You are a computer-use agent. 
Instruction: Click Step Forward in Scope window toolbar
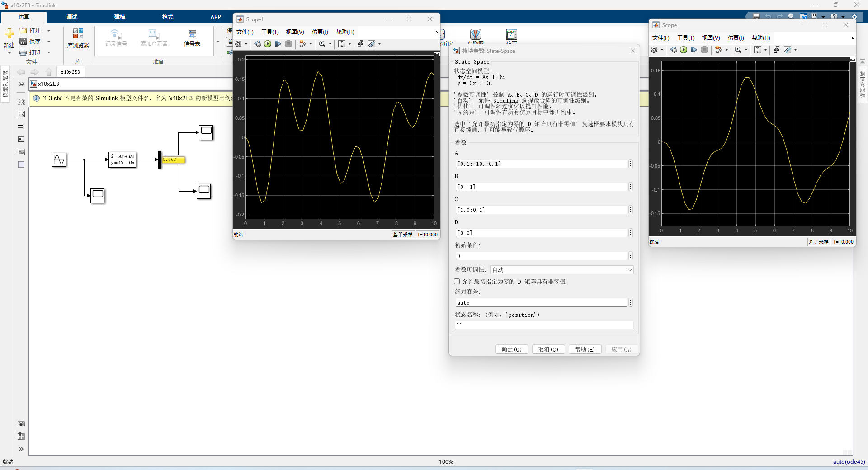click(694, 50)
